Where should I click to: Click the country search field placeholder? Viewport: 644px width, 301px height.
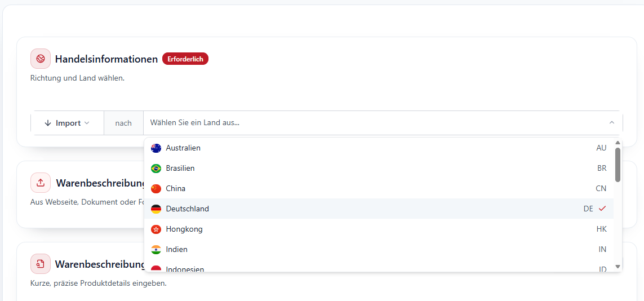pos(195,123)
